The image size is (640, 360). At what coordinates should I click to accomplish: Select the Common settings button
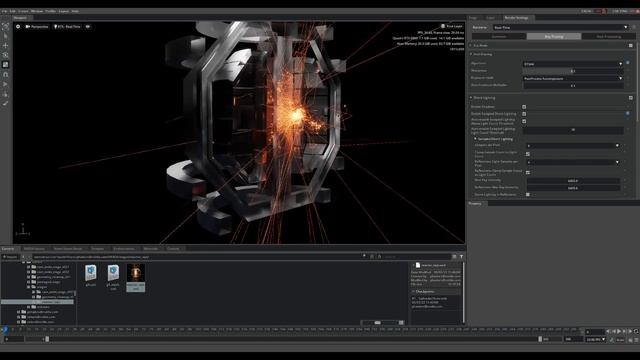[x=499, y=36]
